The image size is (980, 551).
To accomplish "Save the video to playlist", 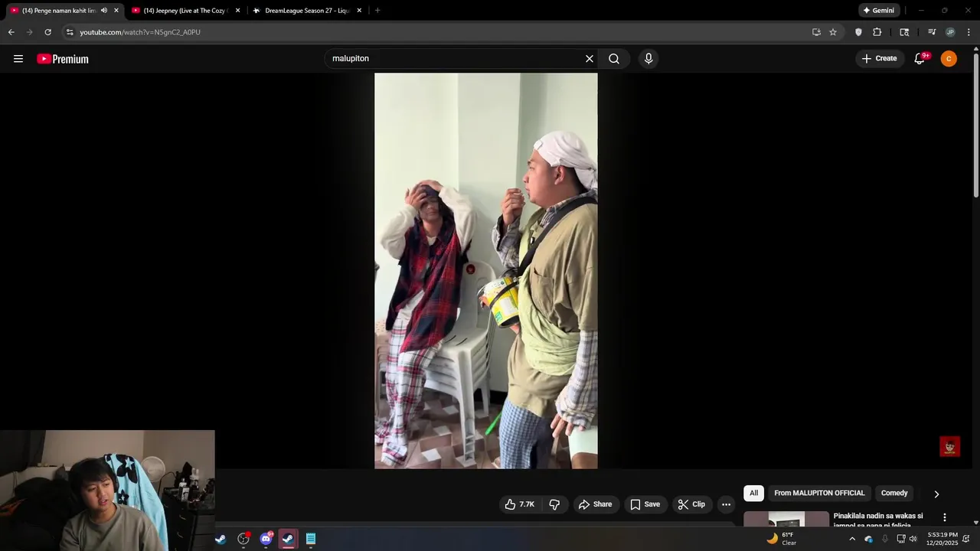I will (645, 504).
